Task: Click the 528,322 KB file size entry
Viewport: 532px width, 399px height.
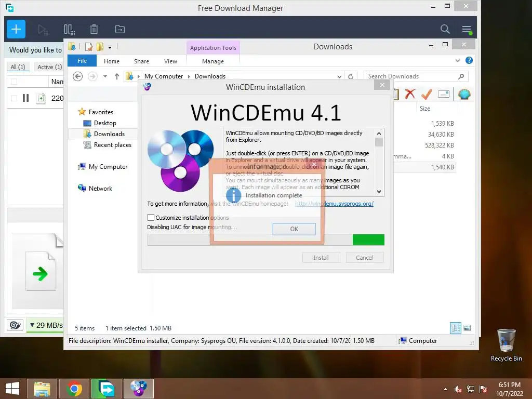Action: point(440,145)
